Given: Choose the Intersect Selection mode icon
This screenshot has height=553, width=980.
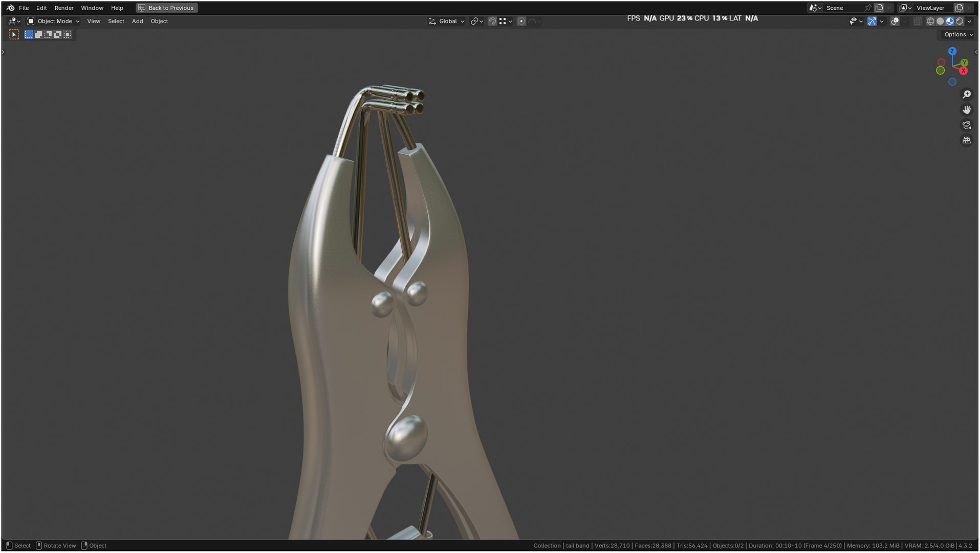Looking at the screenshot, I should tap(68, 34).
